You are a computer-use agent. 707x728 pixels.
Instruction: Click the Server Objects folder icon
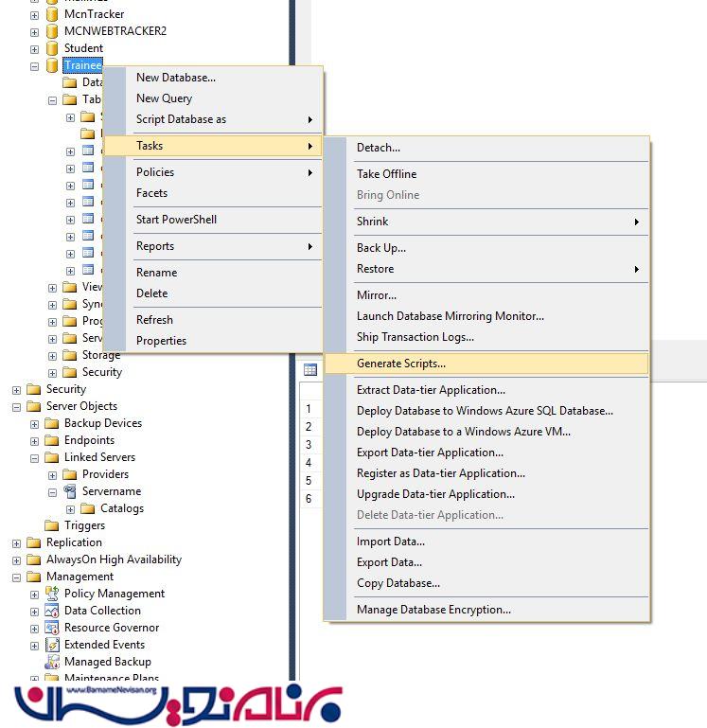pyautogui.click(x=33, y=406)
